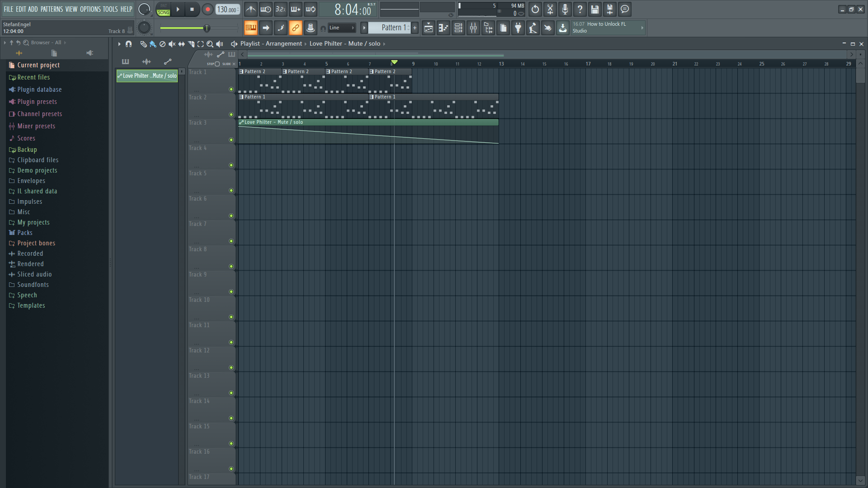
Task: Click the speech-bubble icon in the top toolbar
Action: 625,9
